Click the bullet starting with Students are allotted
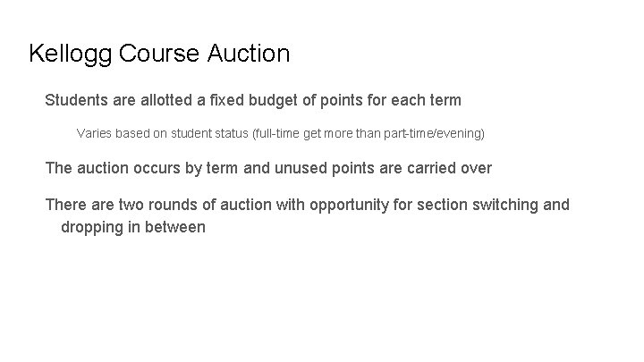The image size is (644, 362). [x=253, y=100]
